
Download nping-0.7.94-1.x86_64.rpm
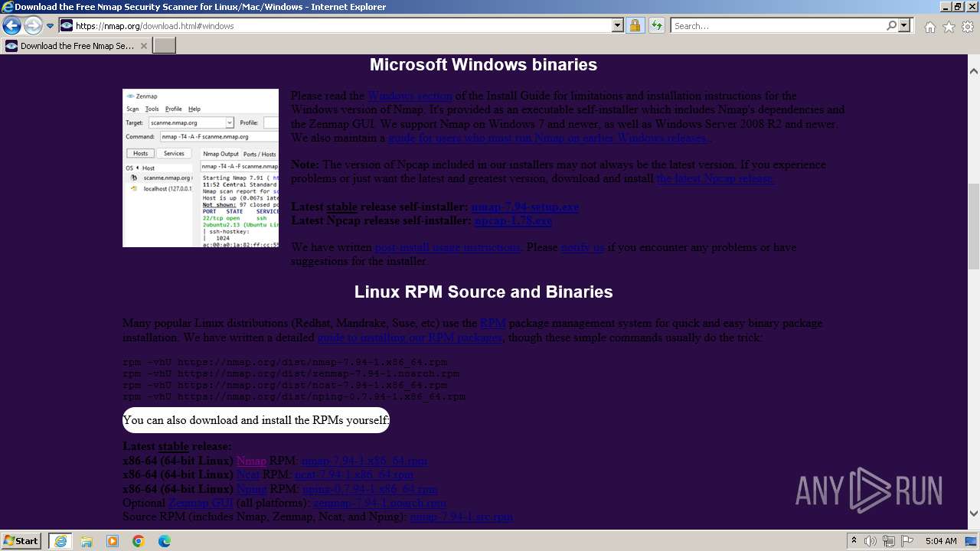tap(370, 488)
